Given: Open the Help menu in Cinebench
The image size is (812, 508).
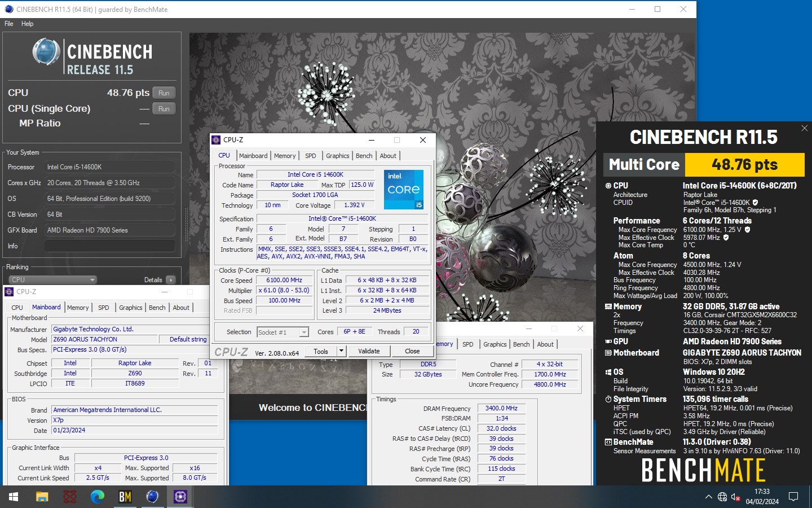Looking at the screenshot, I should (x=28, y=24).
